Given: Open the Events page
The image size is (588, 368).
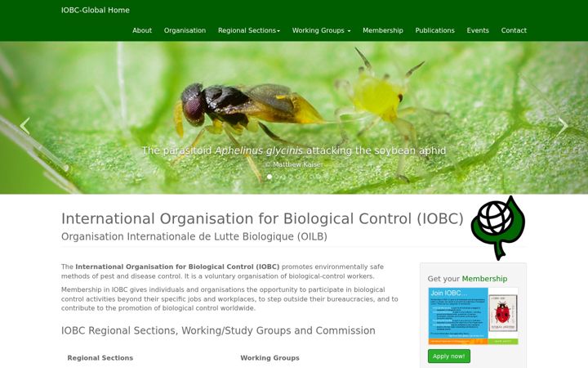Looking at the screenshot, I should click(x=478, y=30).
